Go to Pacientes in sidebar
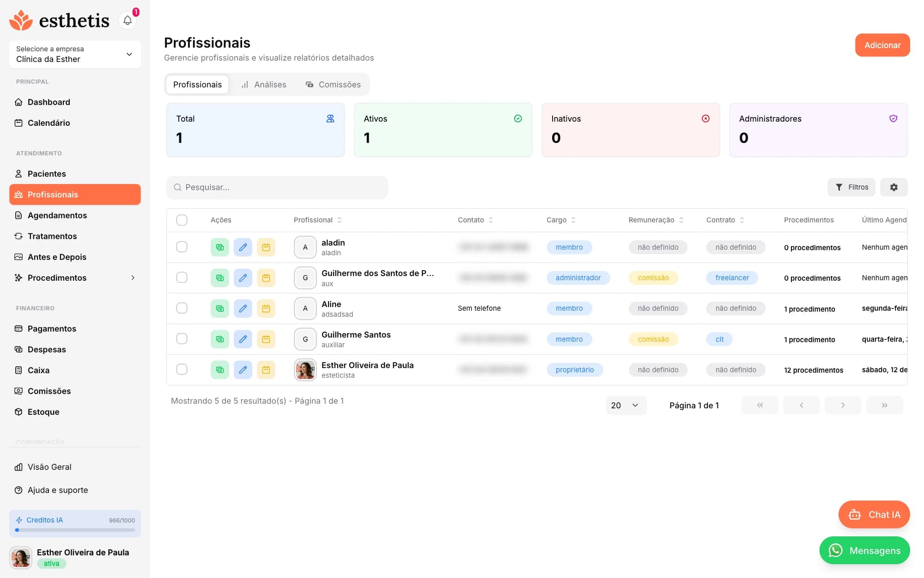 tap(75, 174)
